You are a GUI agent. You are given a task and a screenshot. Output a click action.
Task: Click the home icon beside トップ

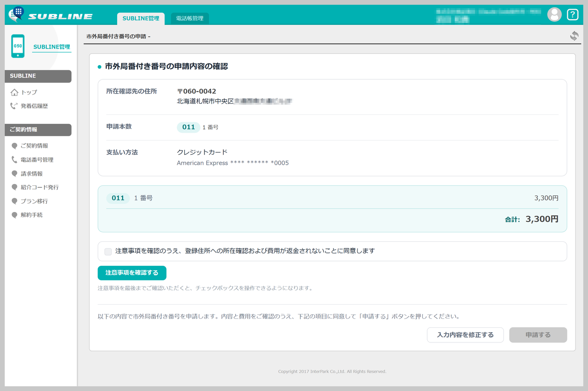click(x=14, y=92)
